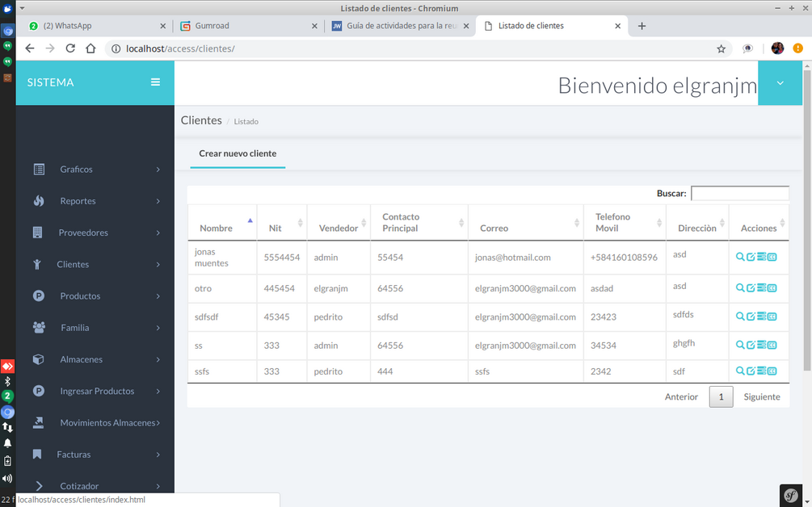Viewport: 812px width, 507px height.
Task: Expand the Productos sidebar menu
Action: [95, 296]
